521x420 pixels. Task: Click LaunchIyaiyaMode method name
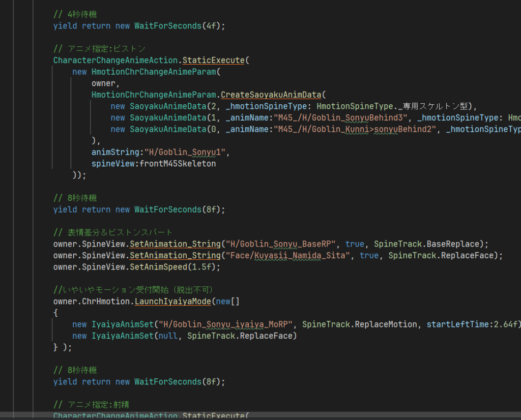[172, 302]
